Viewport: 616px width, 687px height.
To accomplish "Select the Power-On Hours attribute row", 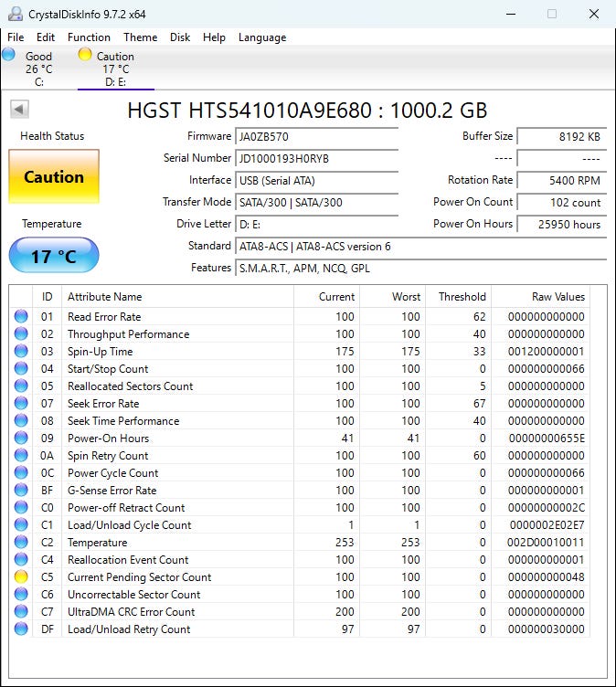I will click(x=108, y=439).
